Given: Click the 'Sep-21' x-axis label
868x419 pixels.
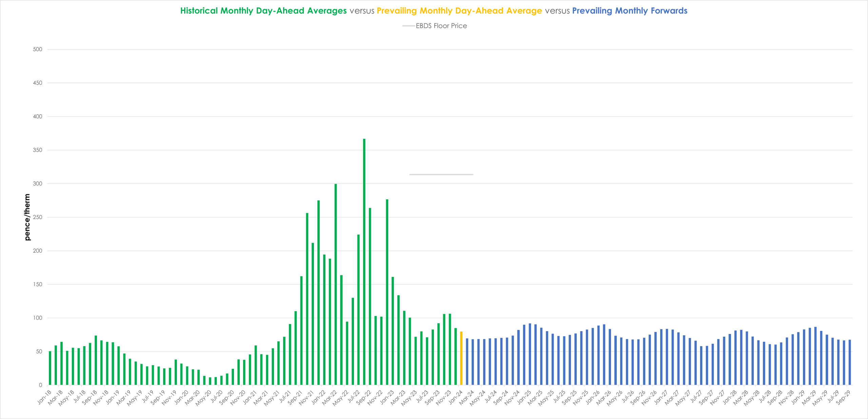Looking at the screenshot, I should coord(295,397).
